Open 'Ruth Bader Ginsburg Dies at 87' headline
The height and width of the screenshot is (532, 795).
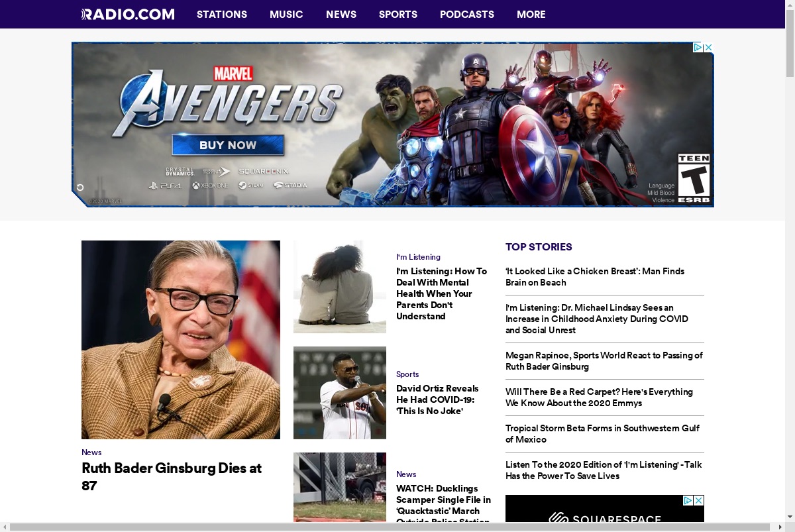pyautogui.click(x=172, y=476)
